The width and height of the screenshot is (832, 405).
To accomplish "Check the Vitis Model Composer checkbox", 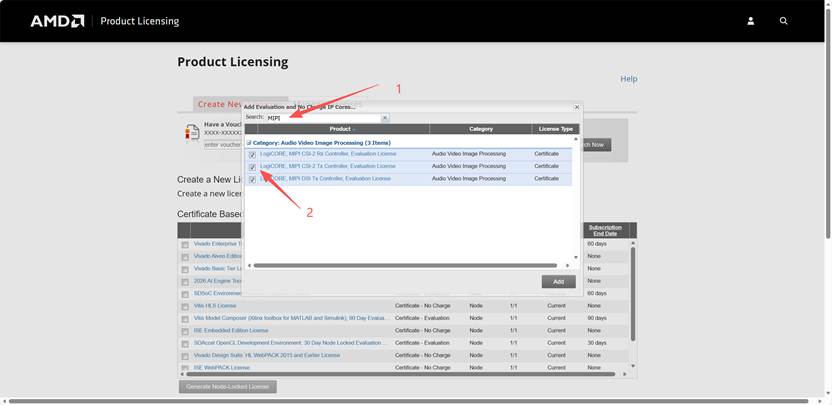I will [185, 319].
